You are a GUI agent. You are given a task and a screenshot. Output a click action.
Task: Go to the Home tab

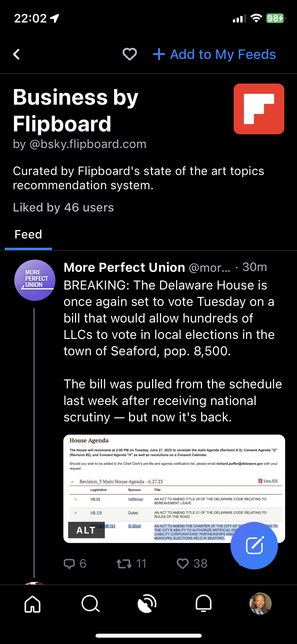[32, 604]
